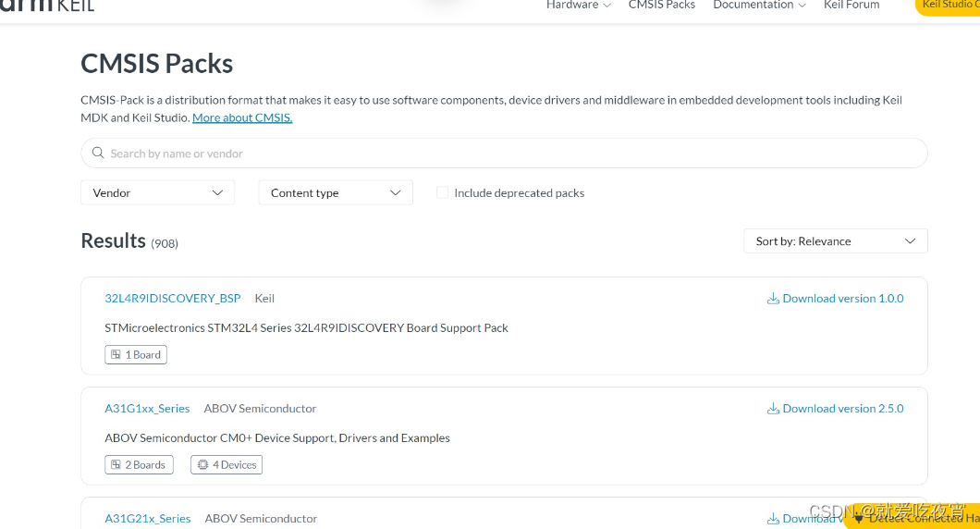Click download icon in A31G21x_Series row
The width and height of the screenshot is (980, 529).
pos(773,519)
